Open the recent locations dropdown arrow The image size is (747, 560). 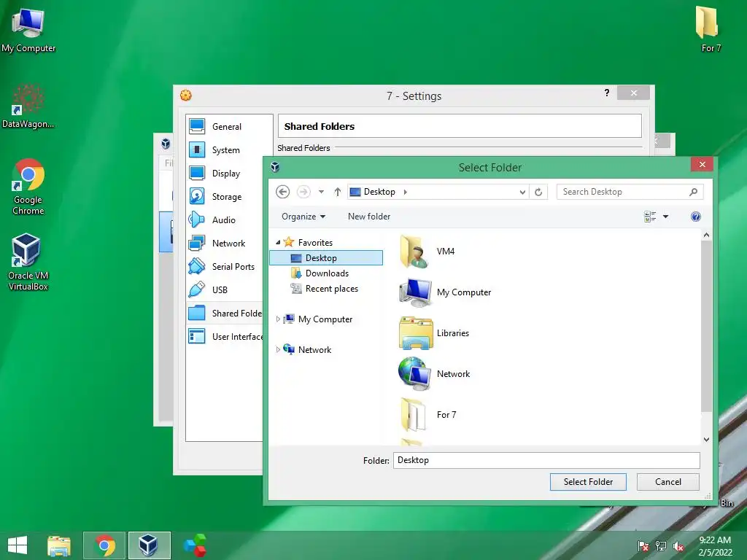click(321, 192)
